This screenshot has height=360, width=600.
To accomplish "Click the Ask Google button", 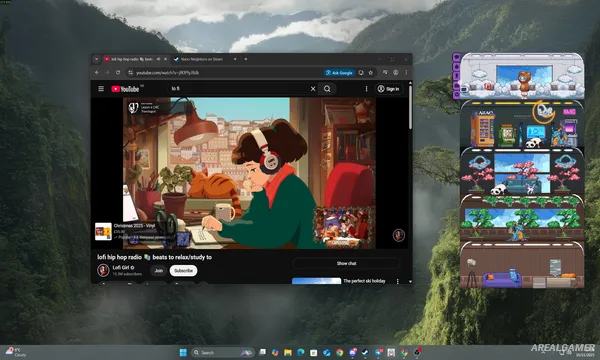I will (339, 72).
